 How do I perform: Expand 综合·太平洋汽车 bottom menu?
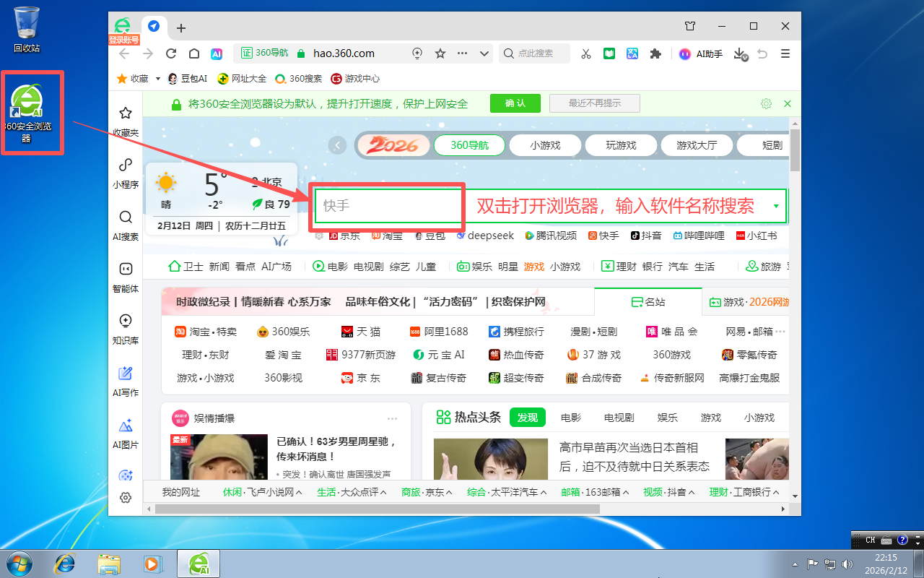tap(507, 492)
